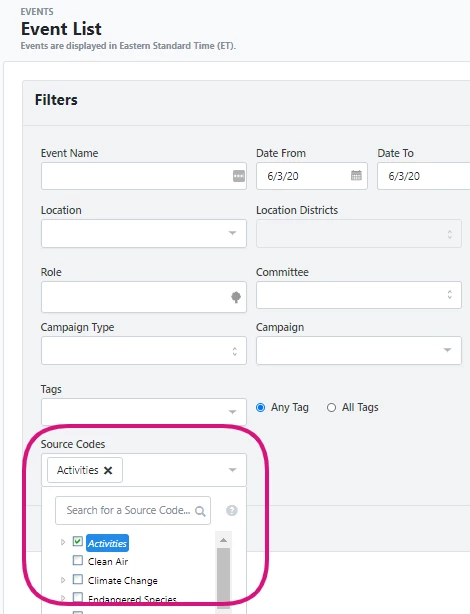Open the Source Codes help question icon
This screenshot has height=614, width=470.
tap(232, 511)
